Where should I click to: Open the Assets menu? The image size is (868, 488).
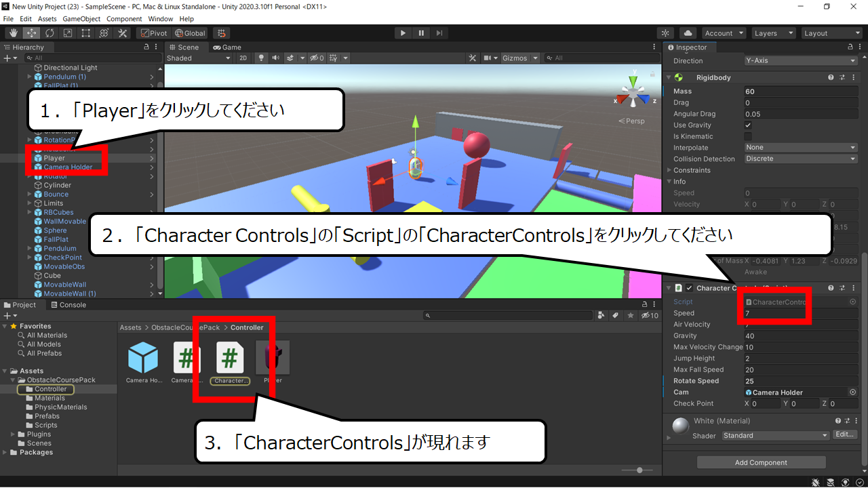tap(47, 19)
